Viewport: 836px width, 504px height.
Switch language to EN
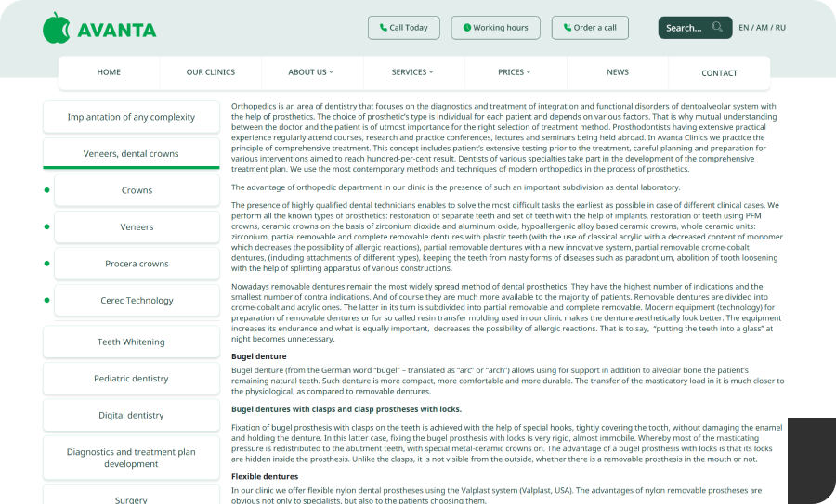[743, 28]
